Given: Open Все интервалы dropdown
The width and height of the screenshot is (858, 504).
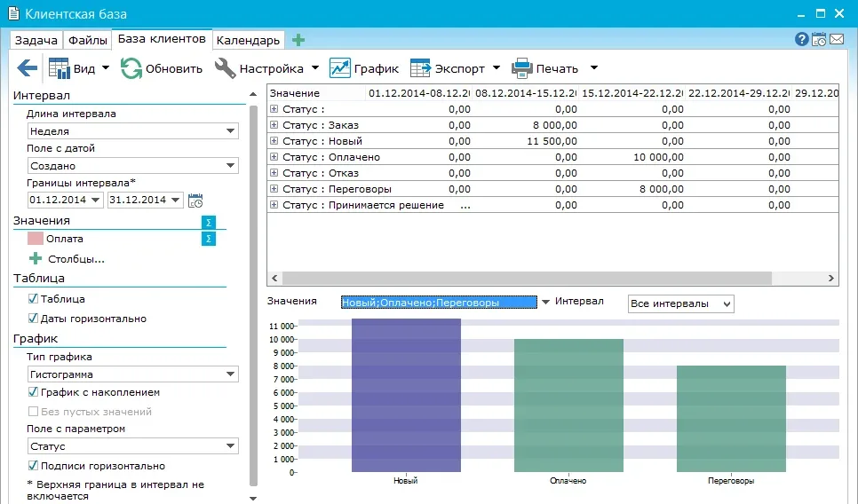Looking at the screenshot, I should pyautogui.click(x=680, y=303).
